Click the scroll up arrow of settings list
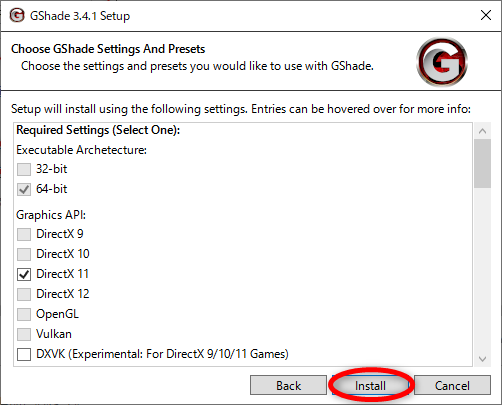The width and height of the screenshot is (502, 405). pyautogui.click(x=482, y=131)
